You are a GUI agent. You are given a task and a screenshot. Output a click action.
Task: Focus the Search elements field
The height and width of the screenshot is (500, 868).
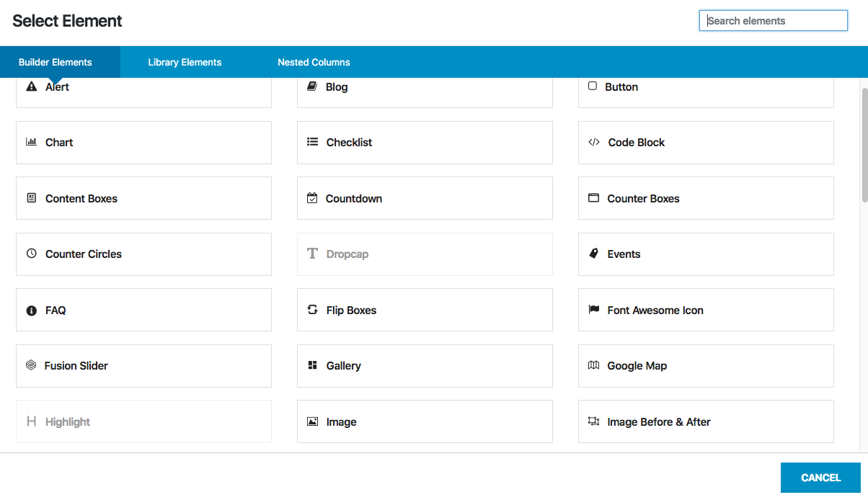773,21
